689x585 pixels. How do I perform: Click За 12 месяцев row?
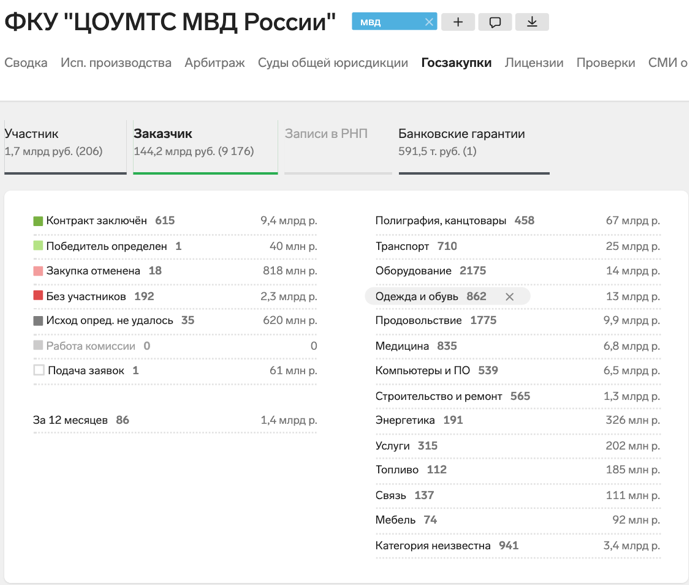tap(175, 420)
